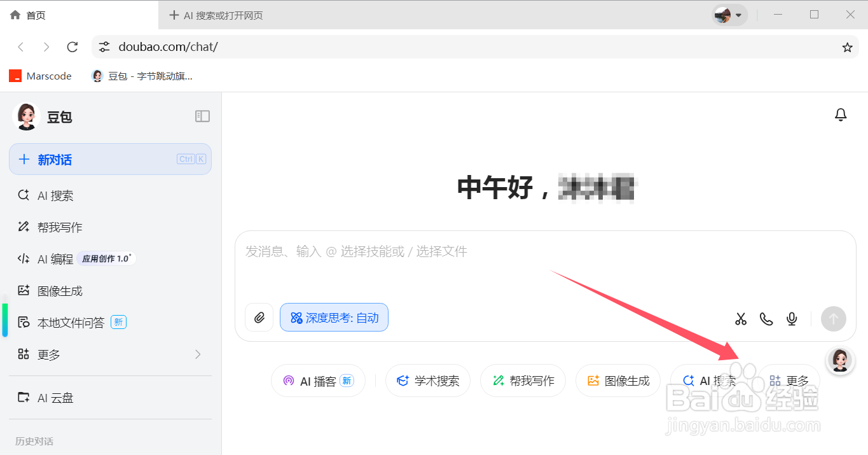Click the 学术搜索 shortcut chip

coord(427,381)
